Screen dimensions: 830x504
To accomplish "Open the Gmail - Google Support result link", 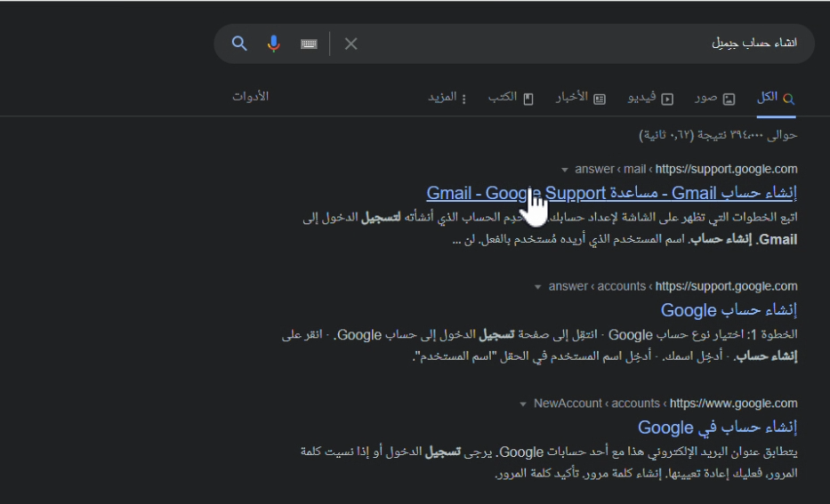I will point(611,193).
